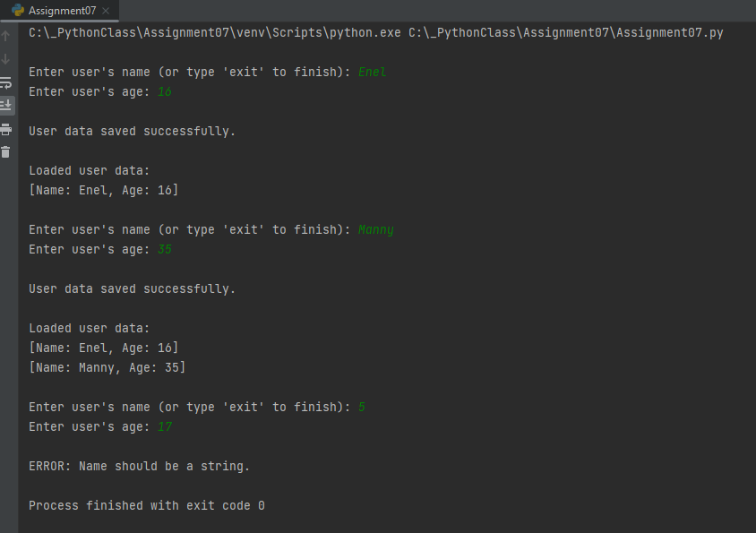The height and width of the screenshot is (533, 756).
Task: Click the green input text 'Enel'
Action: point(373,72)
